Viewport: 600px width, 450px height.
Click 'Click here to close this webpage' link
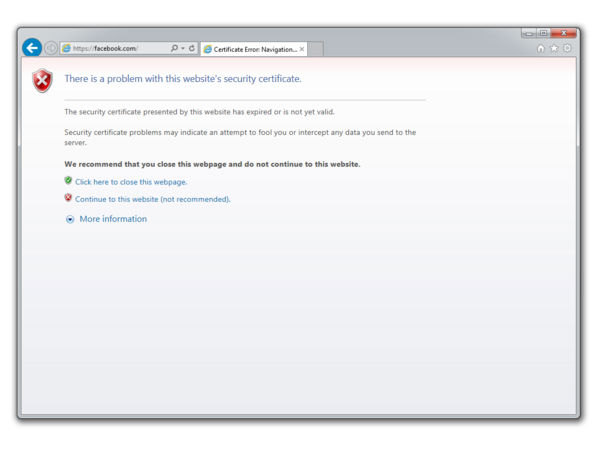click(131, 182)
